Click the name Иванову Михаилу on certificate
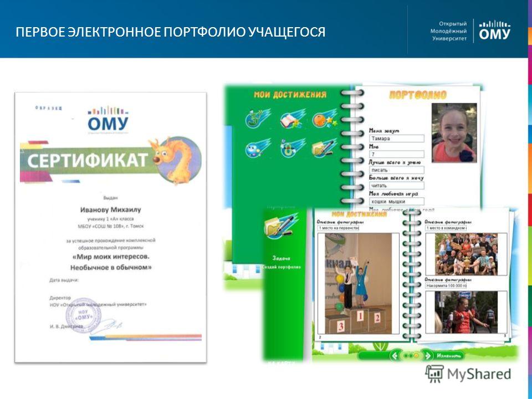532x399 pixels. pyautogui.click(x=111, y=209)
